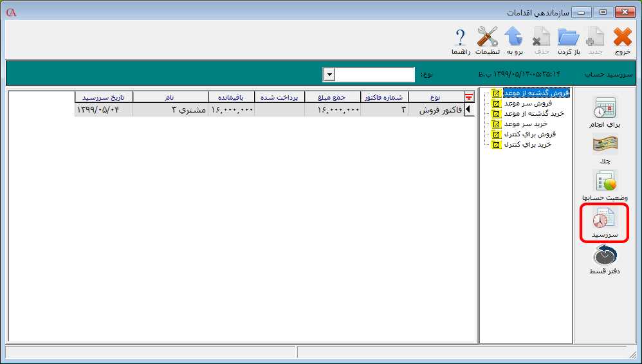Open وضعیت حسابها account status icon
This screenshot has height=364, width=642.
pos(605,186)
